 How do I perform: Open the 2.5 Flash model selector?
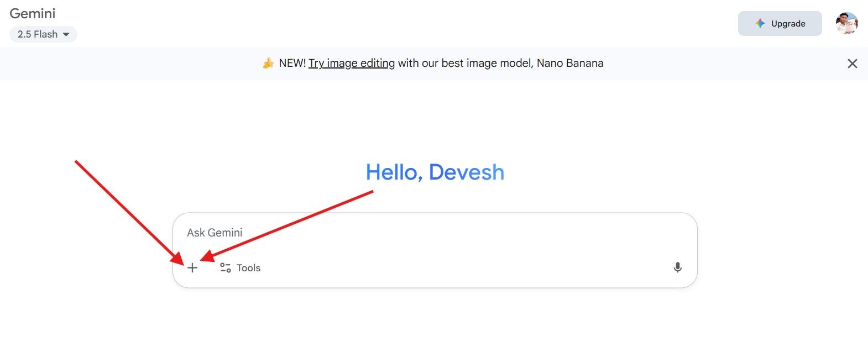[43, 34]
